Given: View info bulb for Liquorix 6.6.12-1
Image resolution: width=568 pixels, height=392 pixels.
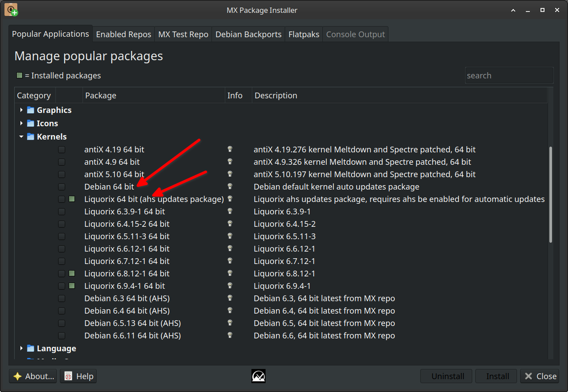Looking at the screenshot, I should click(230, 248).
